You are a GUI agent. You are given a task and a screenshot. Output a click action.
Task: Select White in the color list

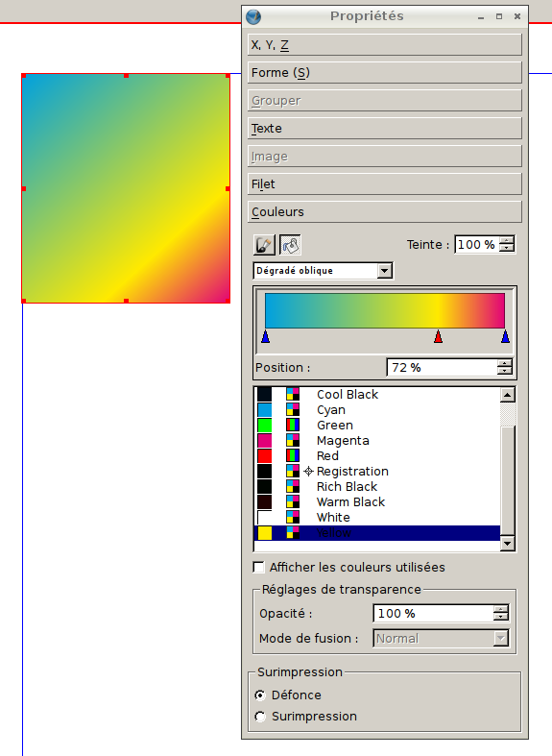[377, 518]
